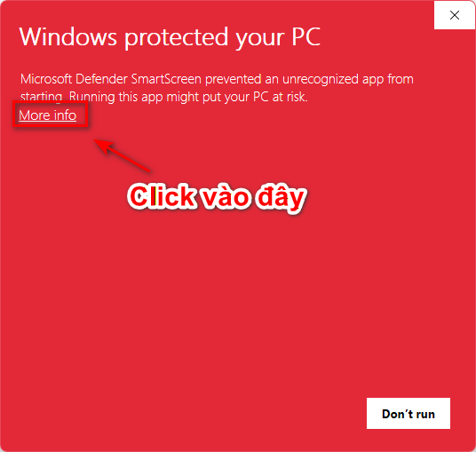Click the word "Click" in the red annotation
The height and width of the screenshot is (452, 476).
pyautogui.click(x=162, y=197)
